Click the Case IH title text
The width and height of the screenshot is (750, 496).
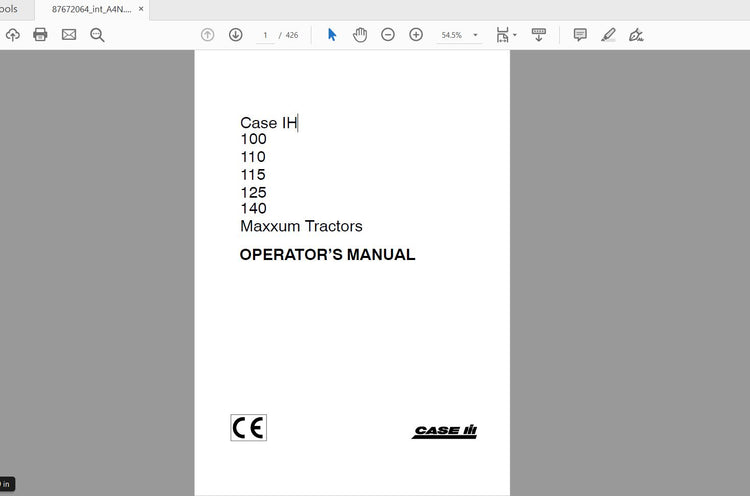[x=269, y=123]
